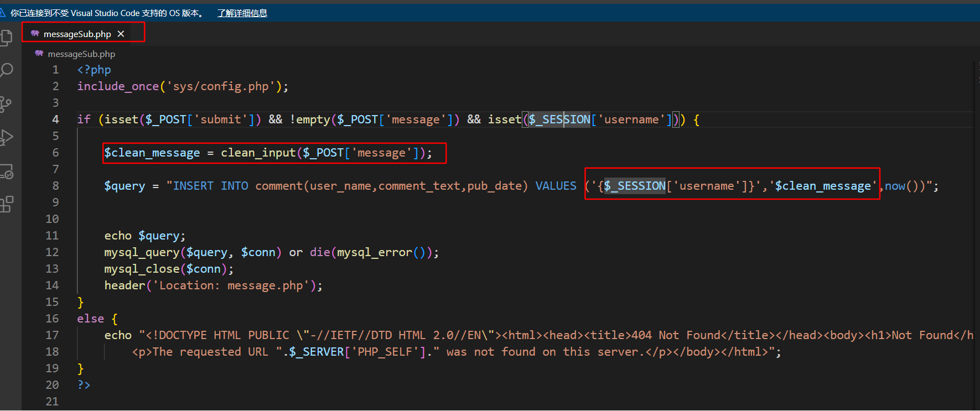Click die(mysql_error()) on line 12
This screenshot has height=411, width=980.
[x=371, y=252]
